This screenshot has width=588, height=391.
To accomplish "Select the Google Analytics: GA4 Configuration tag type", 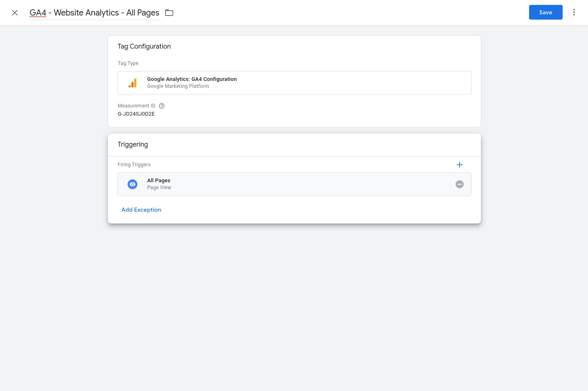I will tap(294, 83).
